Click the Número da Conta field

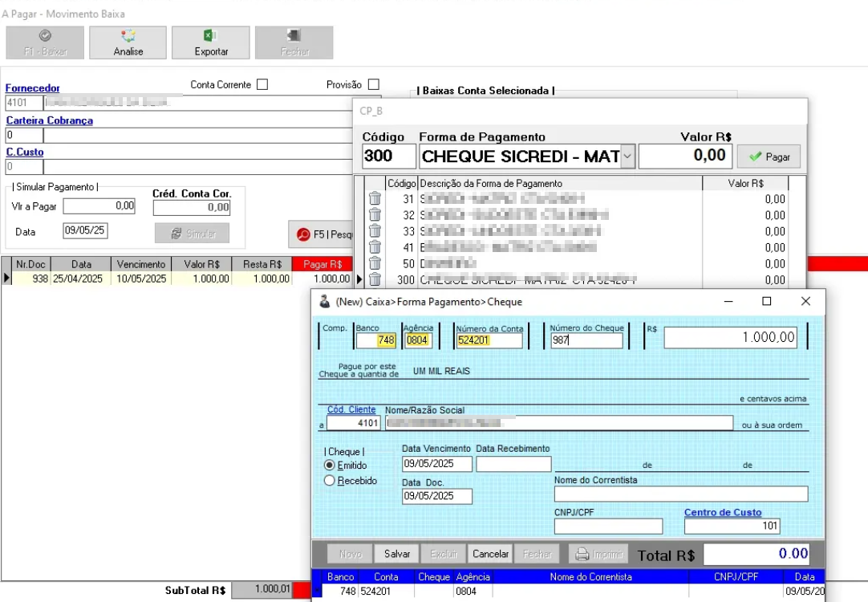click(x=489, y=340)
